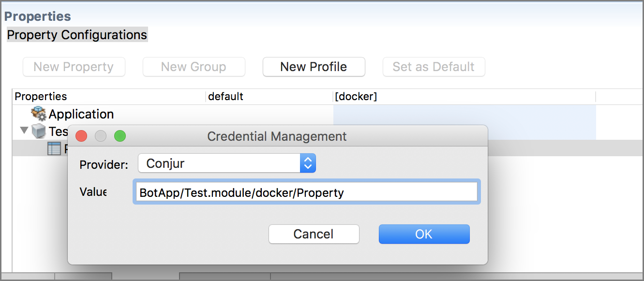Click the Provider dropdown blue arrow stepper
Viewport: 644px width, 281px height.
click(x=308, y=163)
